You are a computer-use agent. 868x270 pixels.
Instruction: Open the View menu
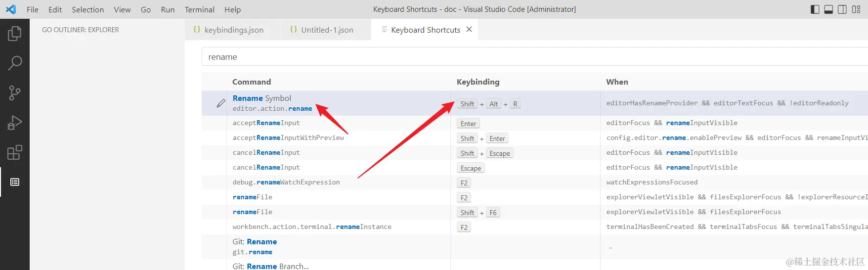(122, 9)
